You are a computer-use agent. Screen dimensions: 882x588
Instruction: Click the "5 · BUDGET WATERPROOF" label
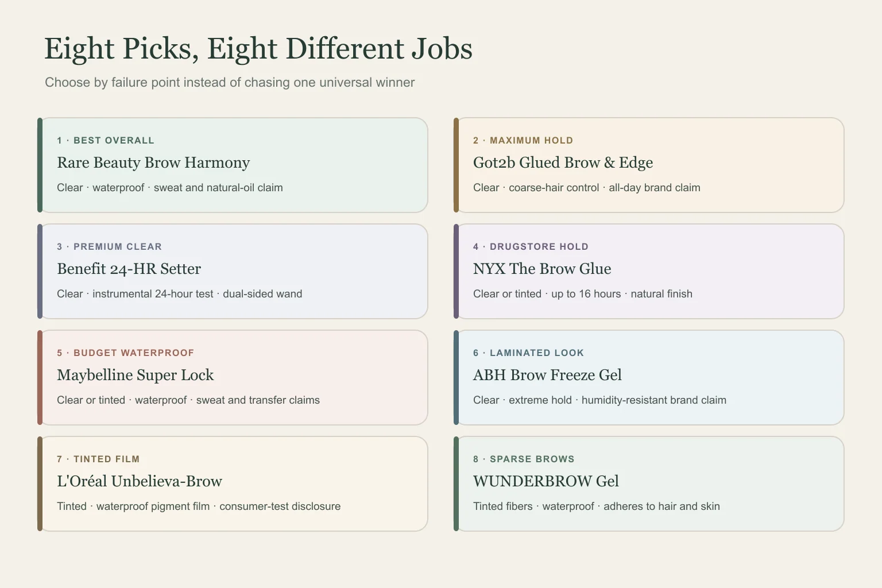pyautogui.click(x=125, y=353)
